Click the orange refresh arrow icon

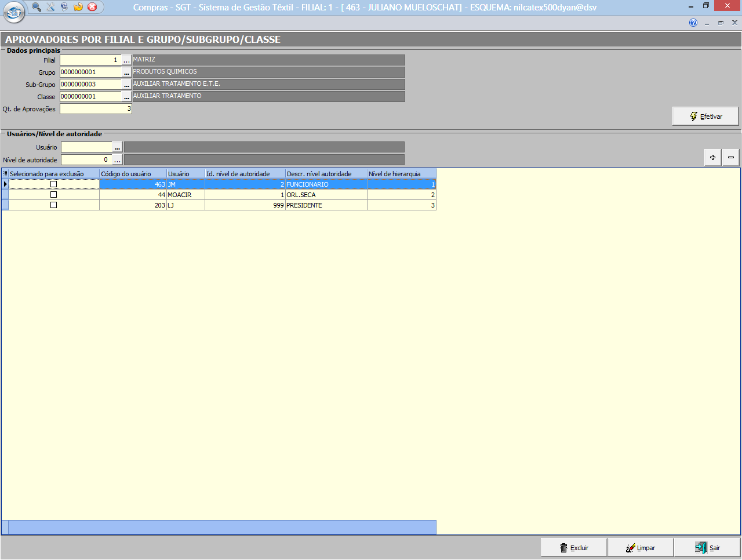coord(78,7)
